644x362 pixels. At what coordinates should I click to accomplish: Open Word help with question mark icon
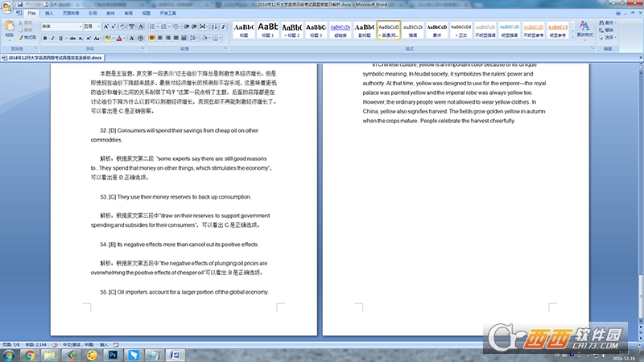coord(618,13)
